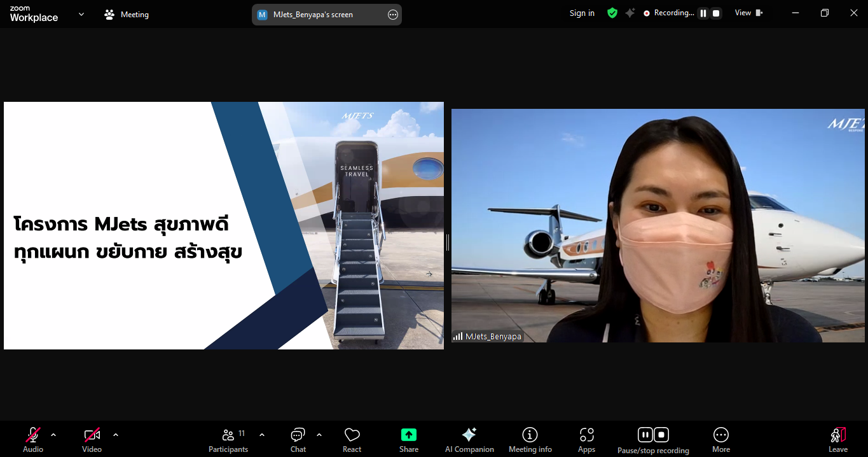The width and height of the screenshot is (868, 457).
Task: Click the Recording... status indicator
Action: (668, 13)
